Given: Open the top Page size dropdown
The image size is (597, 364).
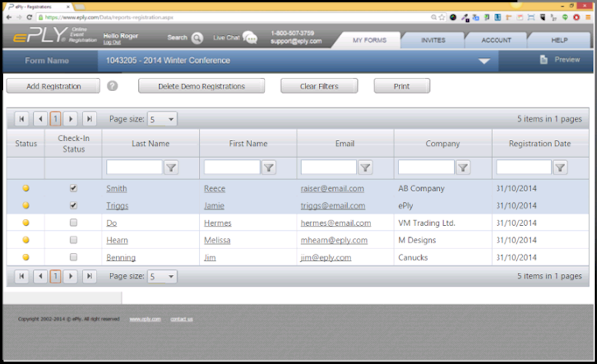Looking at the screenshot, I should (x=162, y=119).
